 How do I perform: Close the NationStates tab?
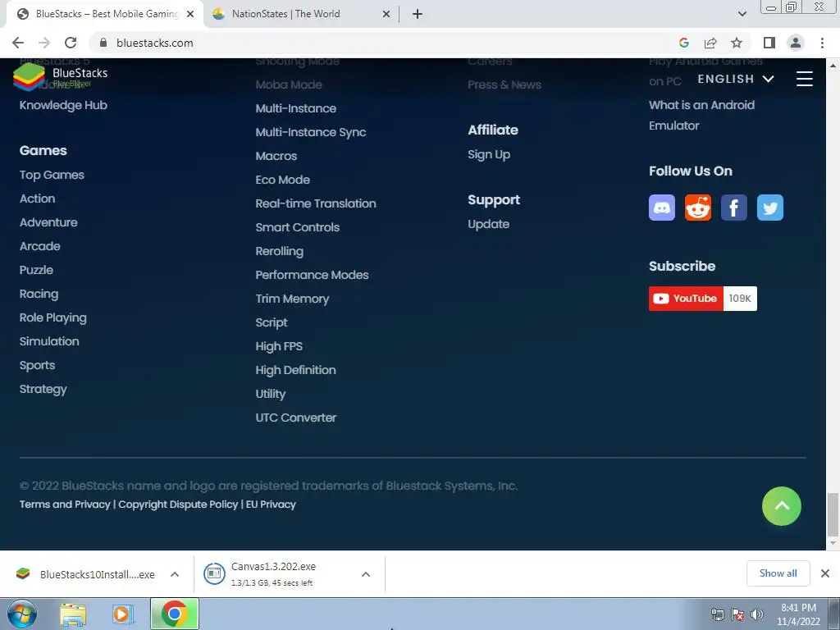coord(386,14)
